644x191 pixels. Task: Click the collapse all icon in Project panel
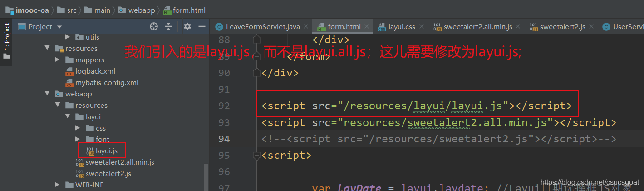(x=168, y=26)
